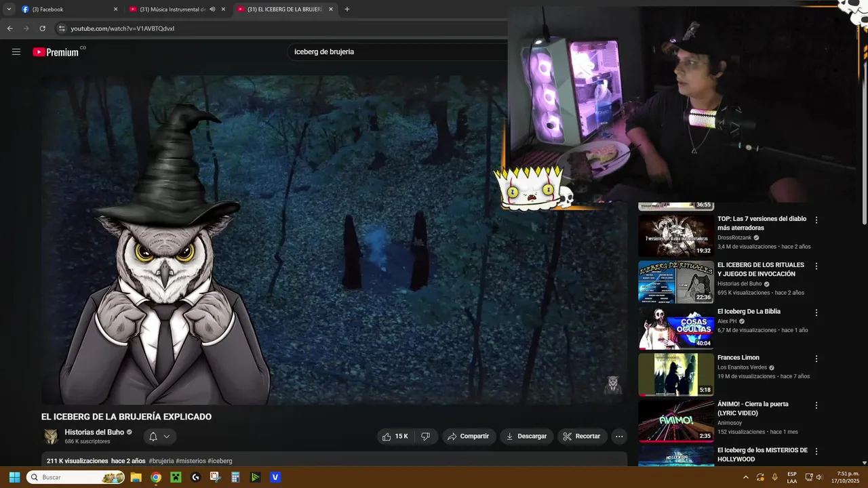
Task: Reload the page with the refresh icon
Action: (42, 28)
